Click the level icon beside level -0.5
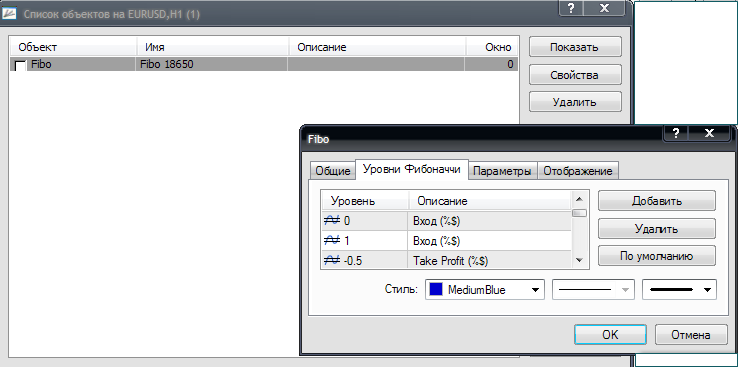This screenshot has width=738, height=367. pyautogui.click(x=331, y=261)
